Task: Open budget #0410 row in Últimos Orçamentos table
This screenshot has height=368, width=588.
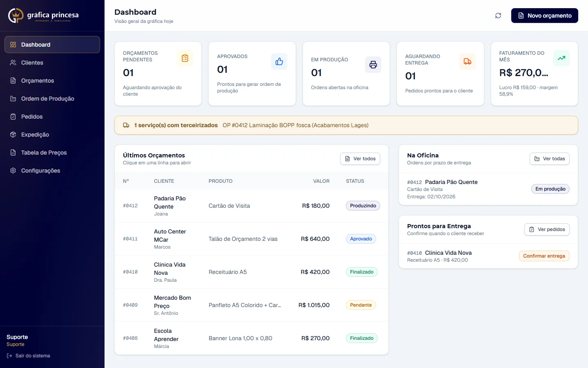Action: [252, 272]
